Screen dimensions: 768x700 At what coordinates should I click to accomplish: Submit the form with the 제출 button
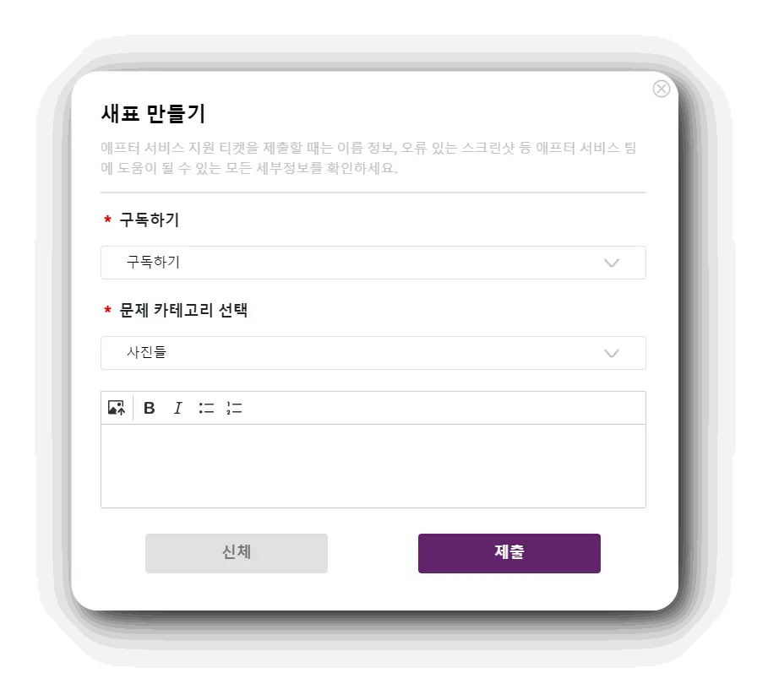(x=509, y=552)
